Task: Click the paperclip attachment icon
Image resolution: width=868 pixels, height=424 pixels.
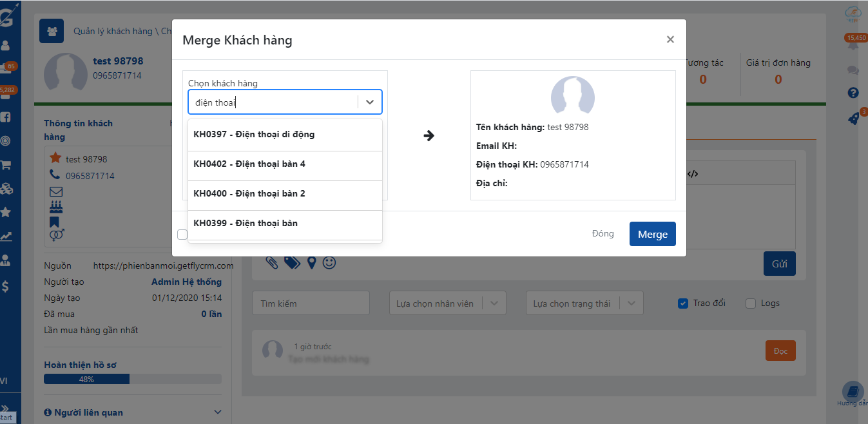Action: click(272, 262)
